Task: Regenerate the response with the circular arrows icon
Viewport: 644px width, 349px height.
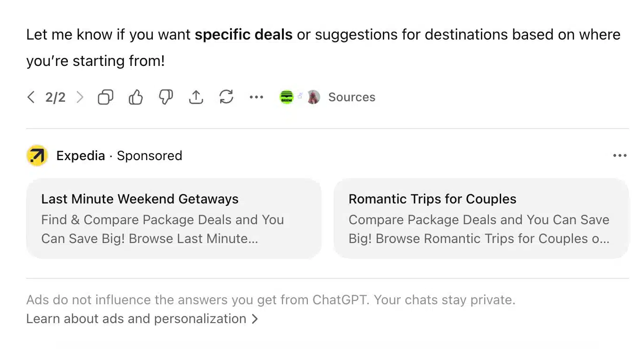Action: click(226, 97)
